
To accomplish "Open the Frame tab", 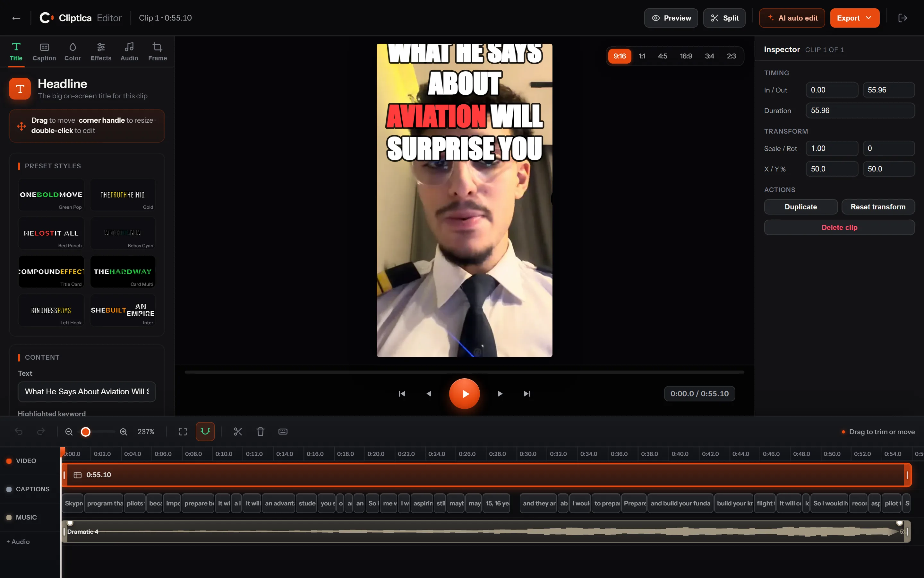I will 157,52.
